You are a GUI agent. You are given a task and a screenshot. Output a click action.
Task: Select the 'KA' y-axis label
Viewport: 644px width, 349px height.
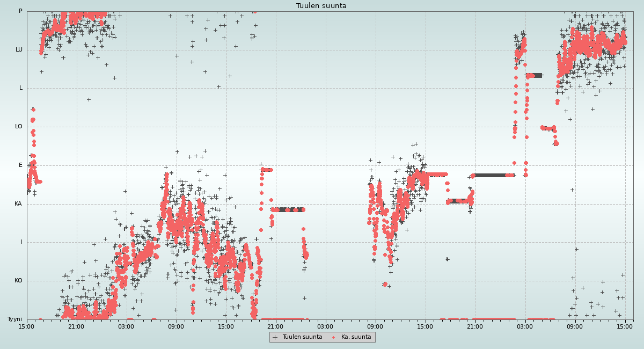[x=18, y=204]
